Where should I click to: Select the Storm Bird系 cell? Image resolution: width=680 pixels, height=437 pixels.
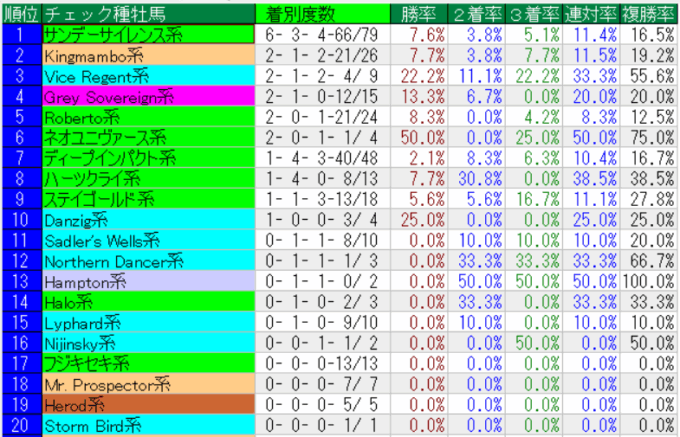[x=148, y=425]
